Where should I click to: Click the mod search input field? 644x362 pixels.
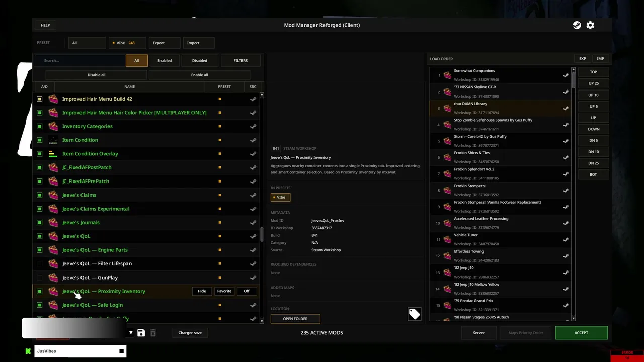[x=79, y=61]
